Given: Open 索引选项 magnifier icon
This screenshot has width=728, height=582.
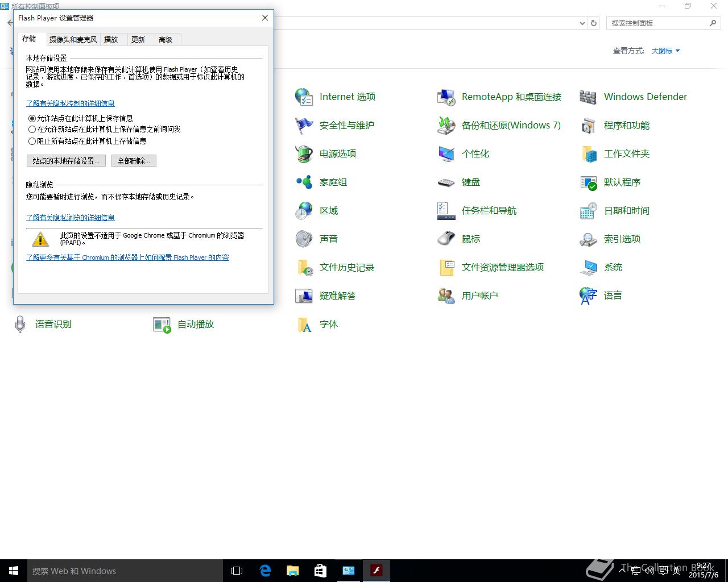Looking at the screenshot, I should [x=588, y=239].
